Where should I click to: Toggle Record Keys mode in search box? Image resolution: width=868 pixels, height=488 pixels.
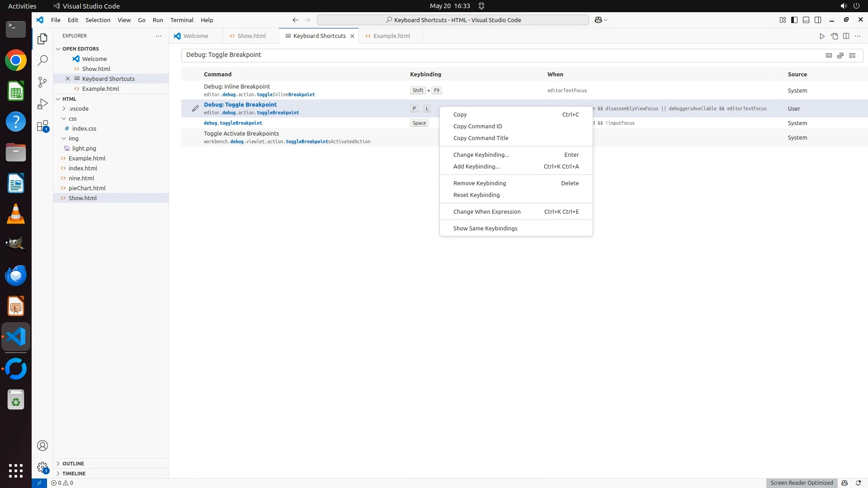pyautogui.click(x=829, y=55)
